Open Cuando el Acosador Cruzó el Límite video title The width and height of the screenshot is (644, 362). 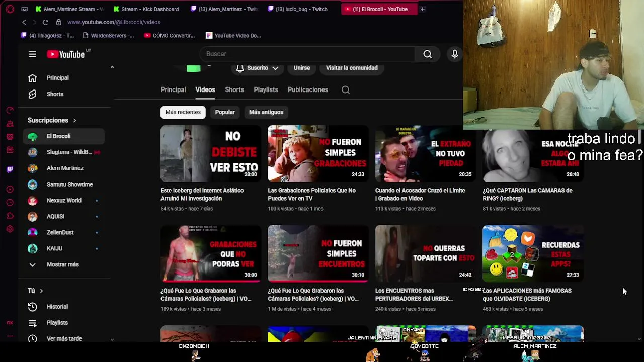click(x=420, y=195)
